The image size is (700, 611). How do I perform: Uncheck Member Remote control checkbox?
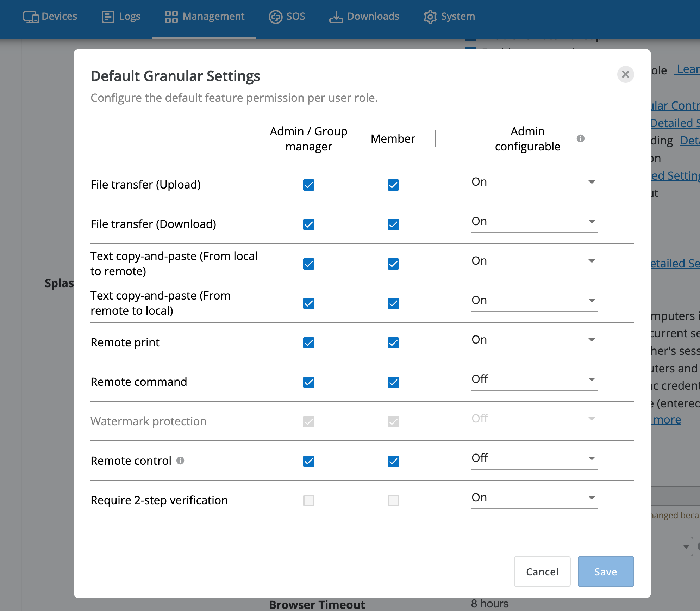pyautogui.click(x=393, y=461)
